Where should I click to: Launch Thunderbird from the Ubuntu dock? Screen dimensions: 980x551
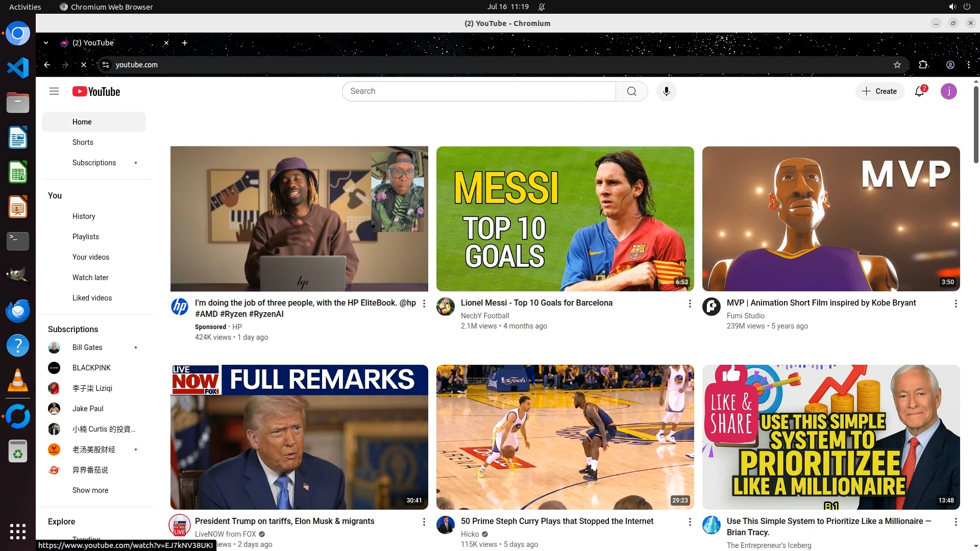(x=18, y=311)
